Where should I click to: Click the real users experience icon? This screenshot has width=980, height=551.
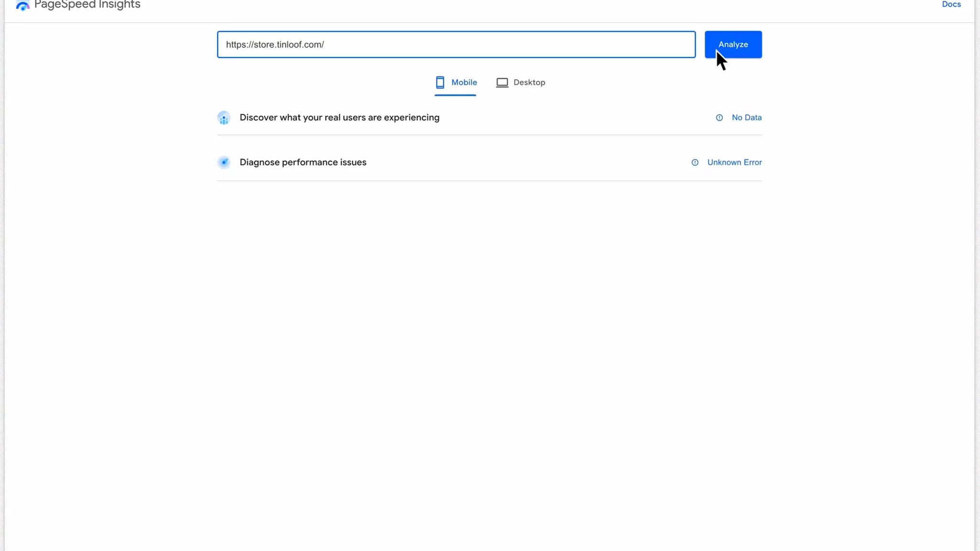point(224,118)
